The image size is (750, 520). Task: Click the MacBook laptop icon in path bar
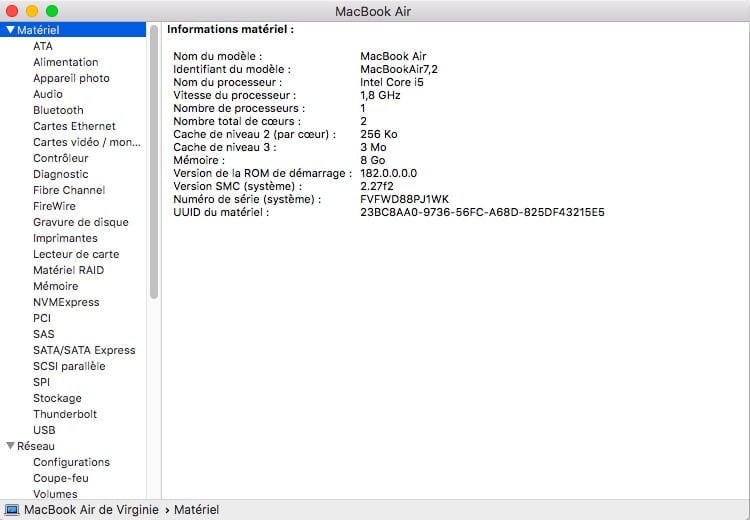tap(11, 509)
